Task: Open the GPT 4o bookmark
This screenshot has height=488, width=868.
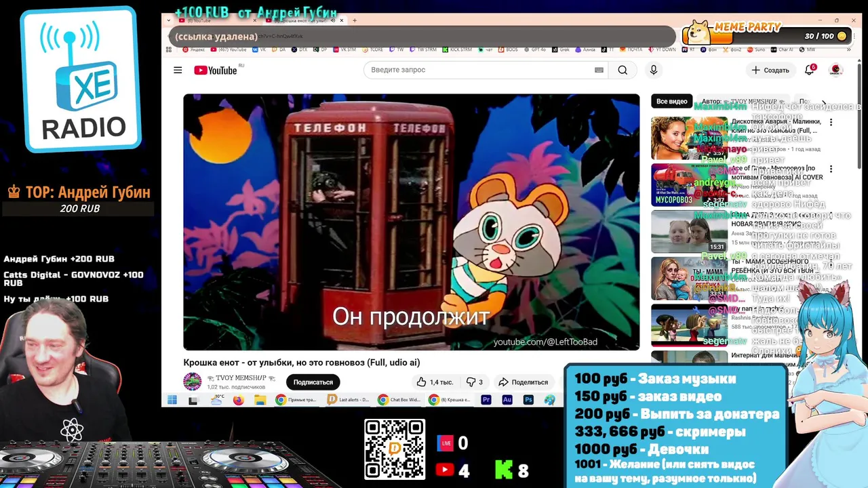Action: [x=536, y=49]
